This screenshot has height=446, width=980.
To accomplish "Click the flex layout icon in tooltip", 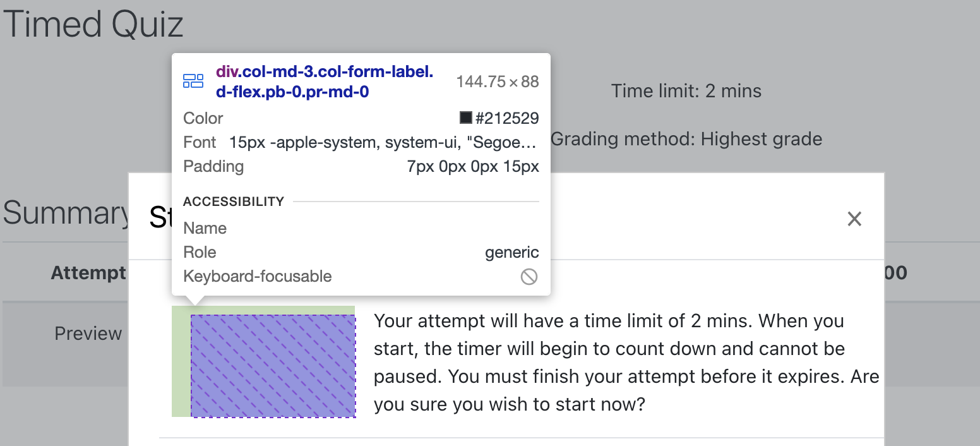I will click(193, 81).
